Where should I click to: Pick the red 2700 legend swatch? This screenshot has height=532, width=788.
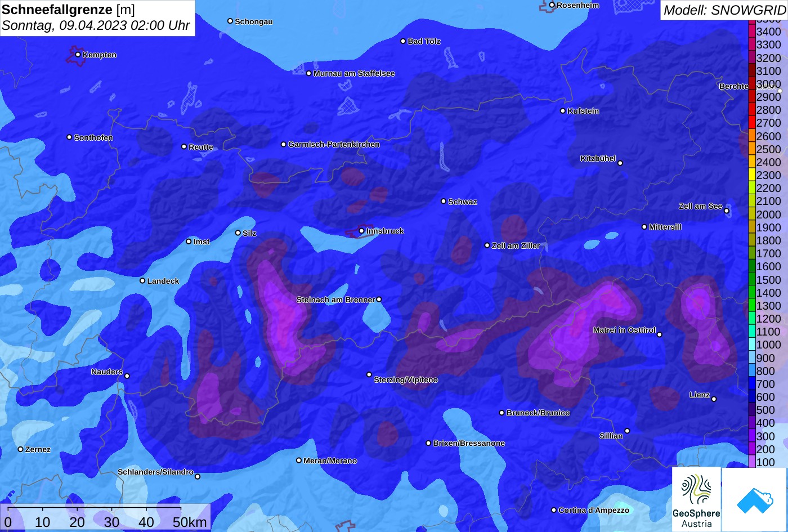[x=751, y=123]
